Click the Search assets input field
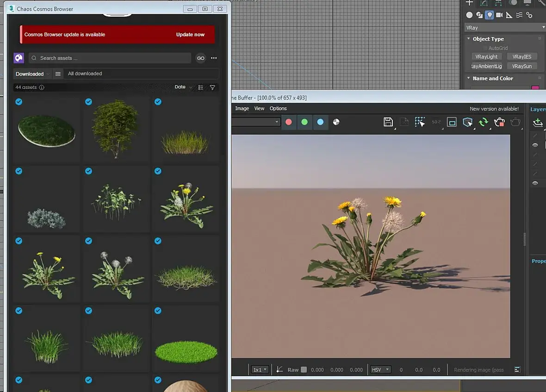 click(x=110, y=58)
